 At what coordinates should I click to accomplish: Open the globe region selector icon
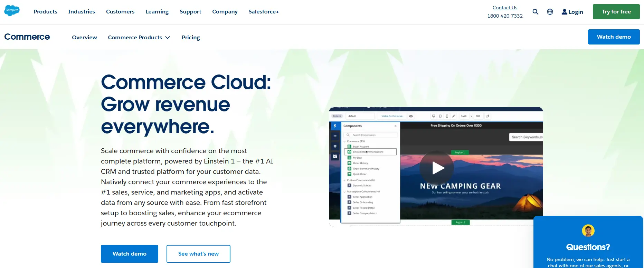pos(550,12)
